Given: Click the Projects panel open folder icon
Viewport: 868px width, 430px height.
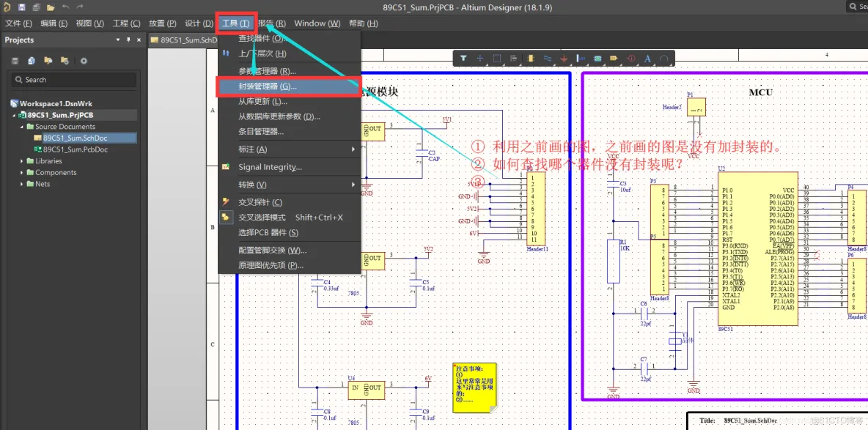Looking at the screenshot, I should pos(48,60).
